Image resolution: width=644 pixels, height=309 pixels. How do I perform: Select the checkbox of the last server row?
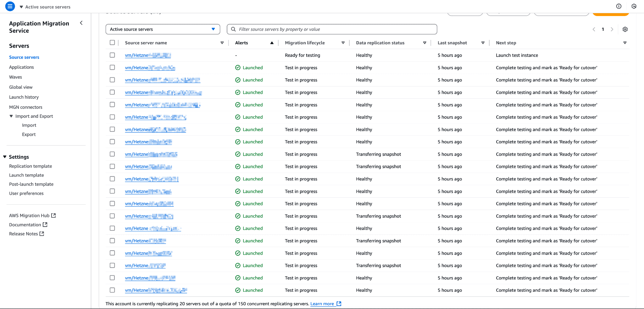(112, 290)
